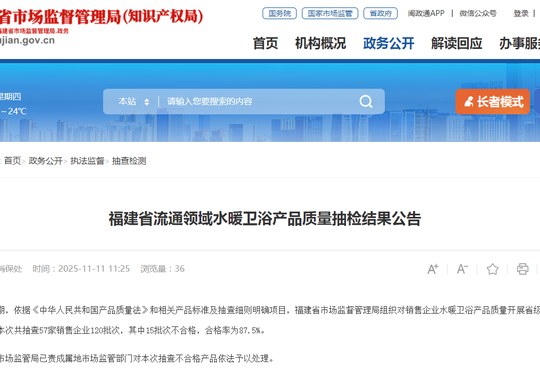The width and height of the screenshot is (540, 370).
Task: Print article using the printer icon
Action: (x=522, y=269)
